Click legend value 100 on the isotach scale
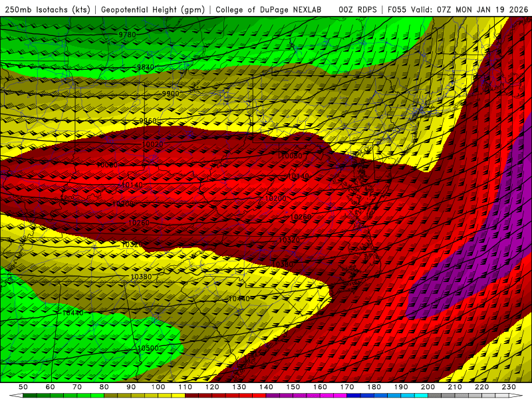 coord(158,387)
